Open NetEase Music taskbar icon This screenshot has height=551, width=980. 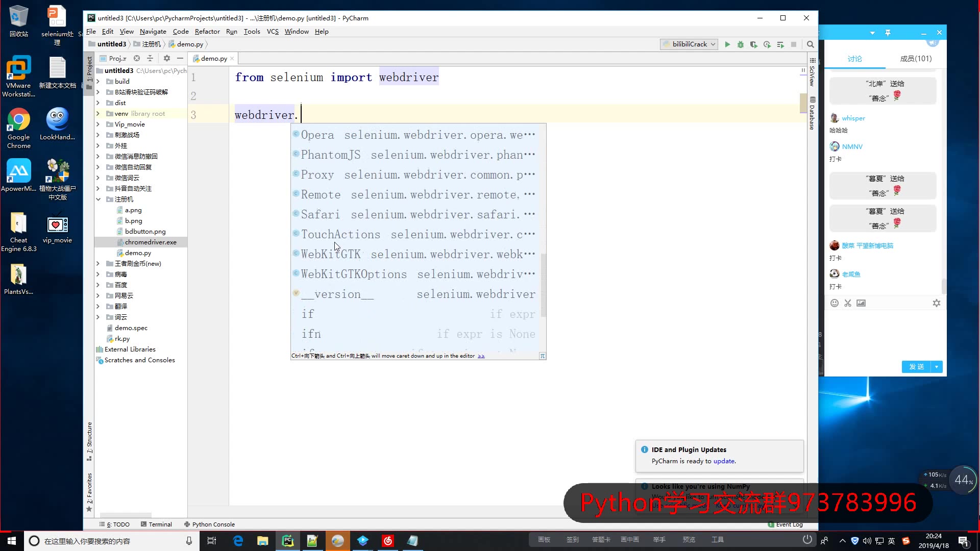[x=388, y=541]
